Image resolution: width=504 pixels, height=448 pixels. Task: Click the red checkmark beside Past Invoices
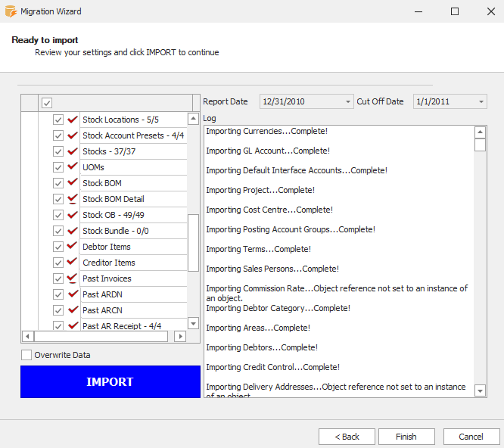[73, 278]
